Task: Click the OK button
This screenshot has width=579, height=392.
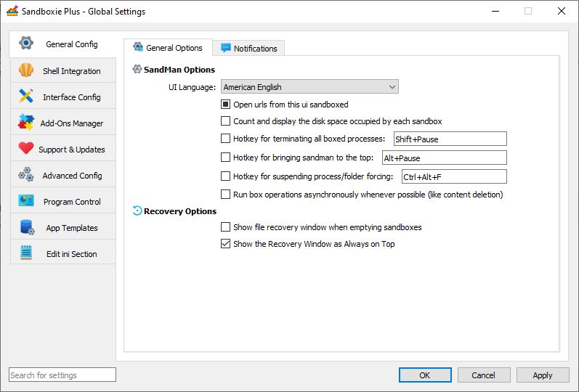Action: (425, 375)
